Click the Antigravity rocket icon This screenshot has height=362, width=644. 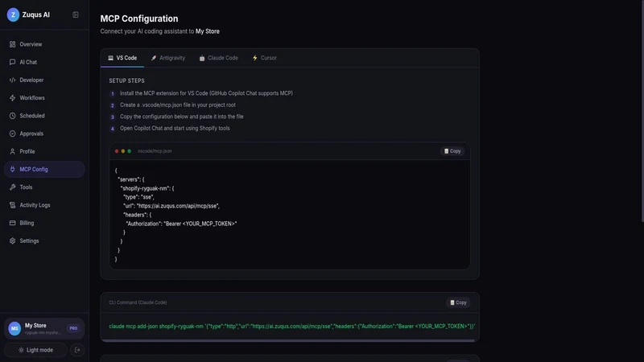click(154, 58)
